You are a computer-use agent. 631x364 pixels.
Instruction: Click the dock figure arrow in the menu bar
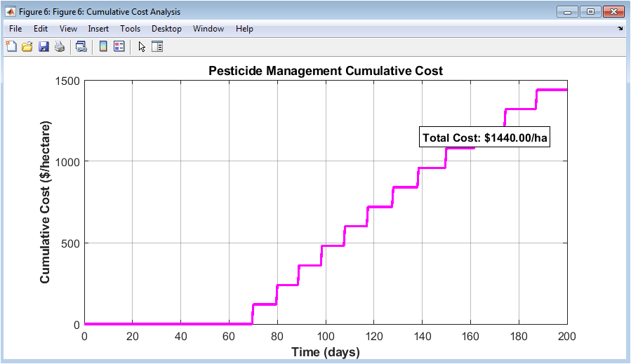tap(620, 29)
